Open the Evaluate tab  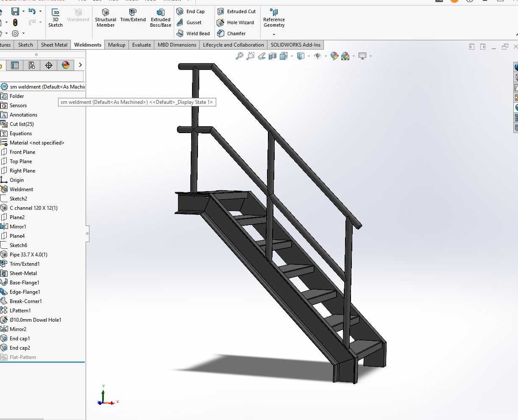coord(142,45)
